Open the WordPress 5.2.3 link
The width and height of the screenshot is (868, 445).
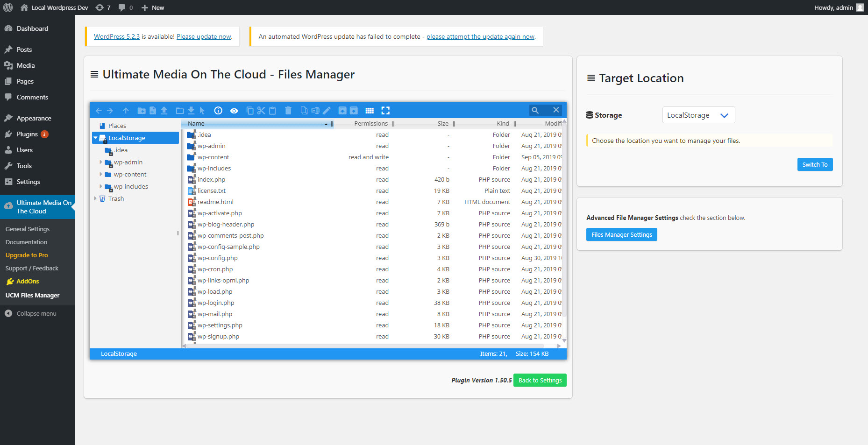click(x=117, y=36)
